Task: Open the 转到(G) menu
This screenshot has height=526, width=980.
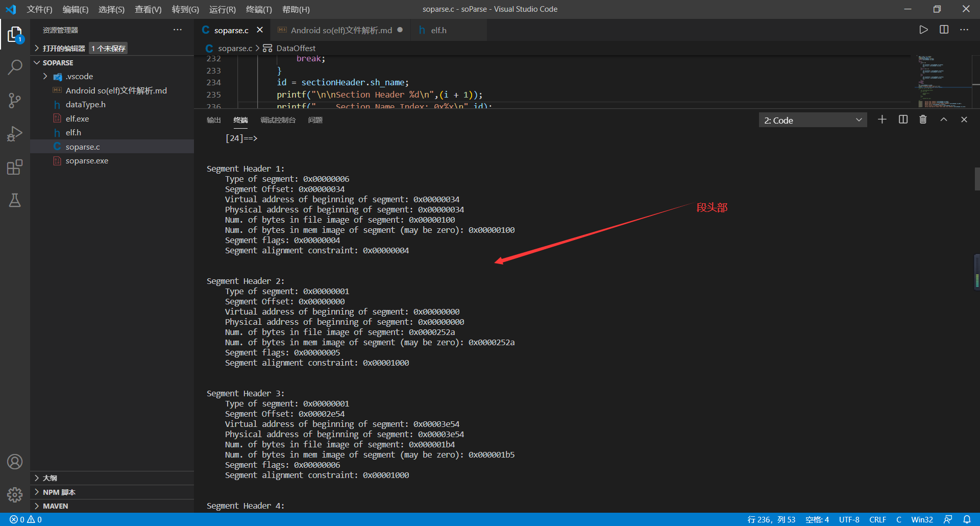Action: pos(185,9)
